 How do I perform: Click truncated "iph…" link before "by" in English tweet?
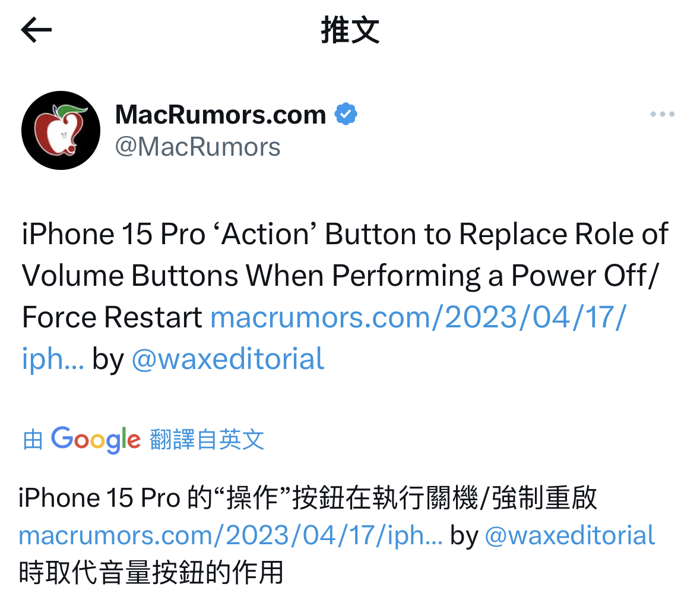[x=53, y=358]
